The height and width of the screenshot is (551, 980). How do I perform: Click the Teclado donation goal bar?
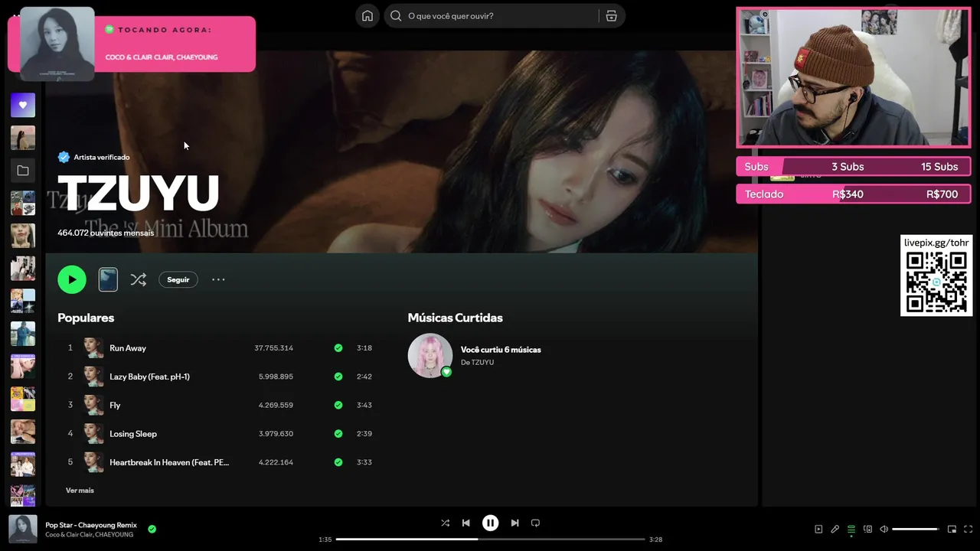click(x=853, y=194)
